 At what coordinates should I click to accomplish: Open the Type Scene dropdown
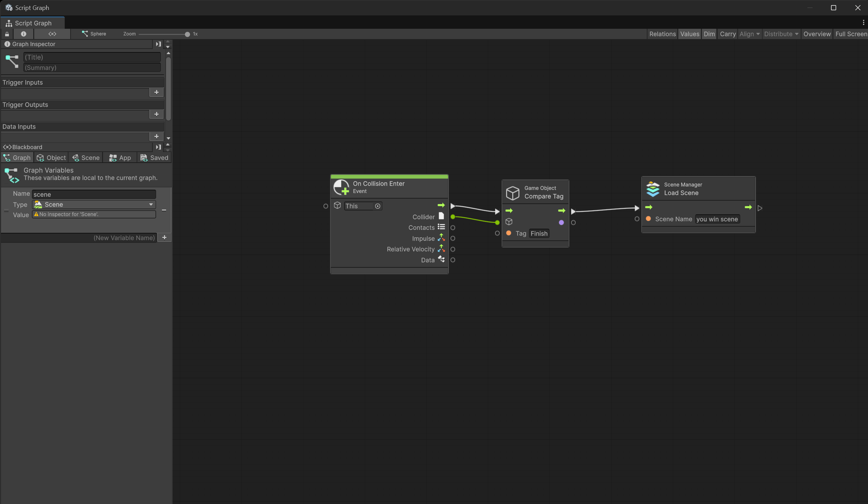pos(94,204)
